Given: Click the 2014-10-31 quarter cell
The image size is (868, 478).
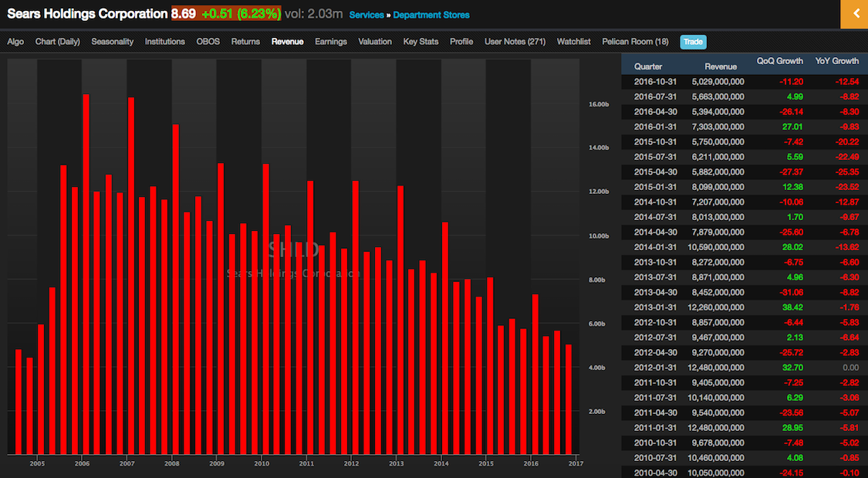Looking at the screenshot, I should click(655, 202).
